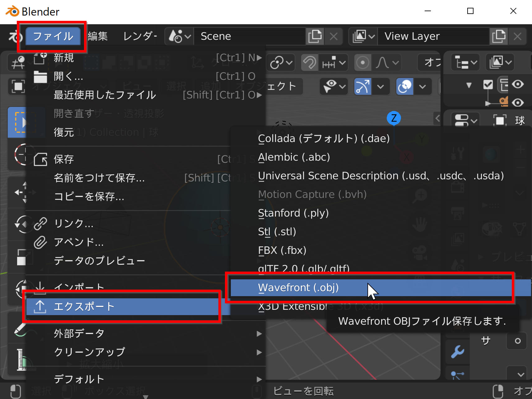This screenshot has width=532, height=399.
Task: Expand デフォルト submenu
Action: [146, 379]
